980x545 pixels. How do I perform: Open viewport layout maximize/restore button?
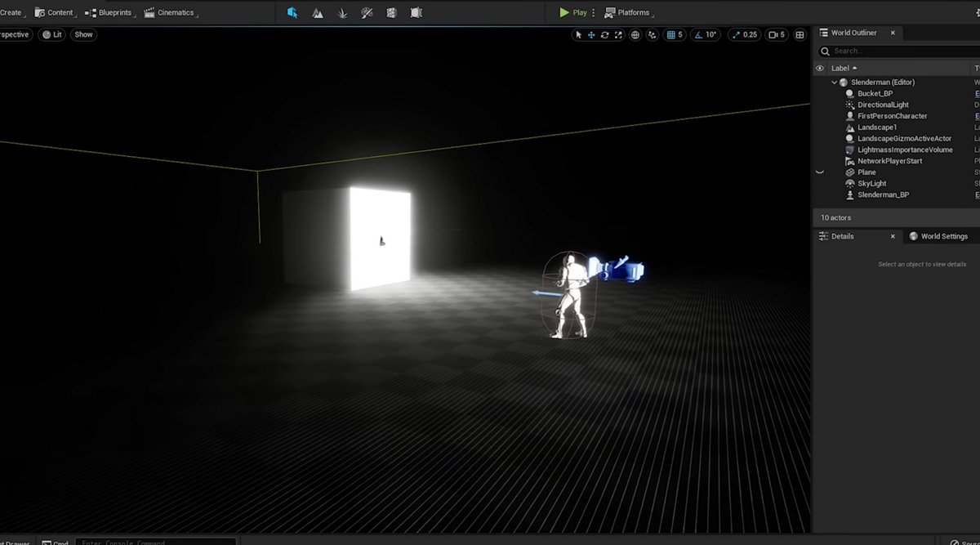tap(800, 34)
